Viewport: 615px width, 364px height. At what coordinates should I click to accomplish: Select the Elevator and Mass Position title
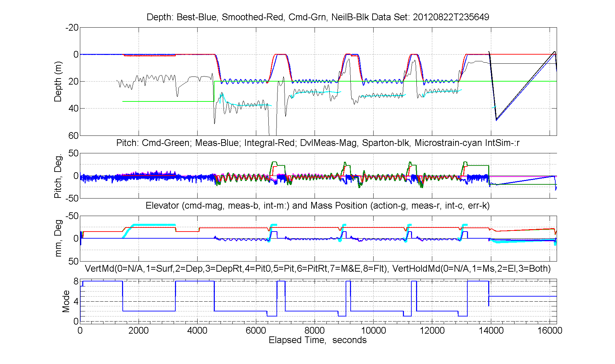(318, 206)
